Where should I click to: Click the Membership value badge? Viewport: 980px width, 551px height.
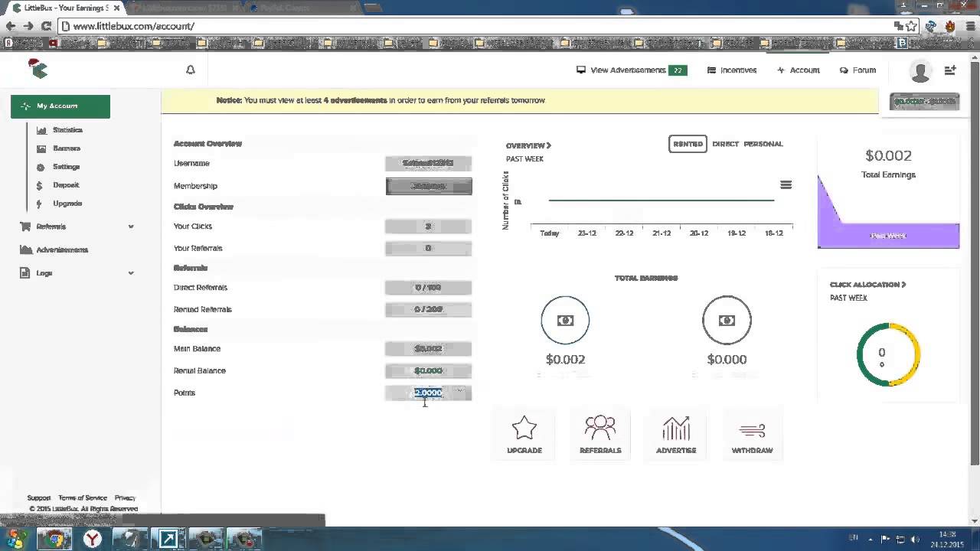click(429, 186)
